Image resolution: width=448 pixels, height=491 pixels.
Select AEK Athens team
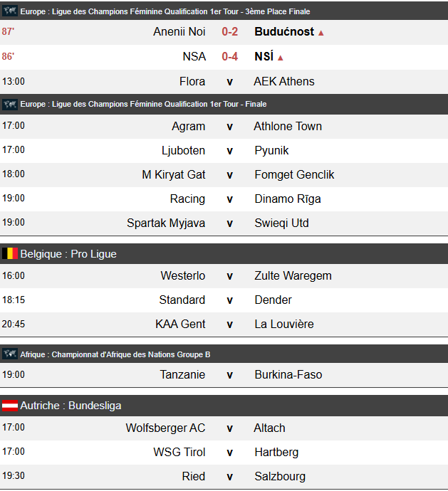click(283, 81)
